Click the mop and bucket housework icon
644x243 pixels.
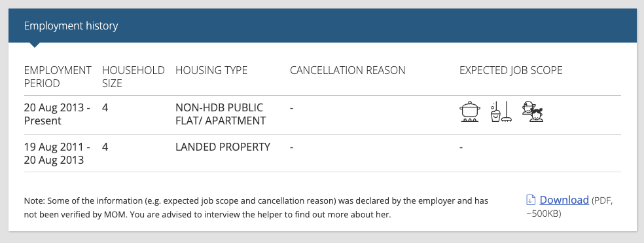click(x=501, y=112)
